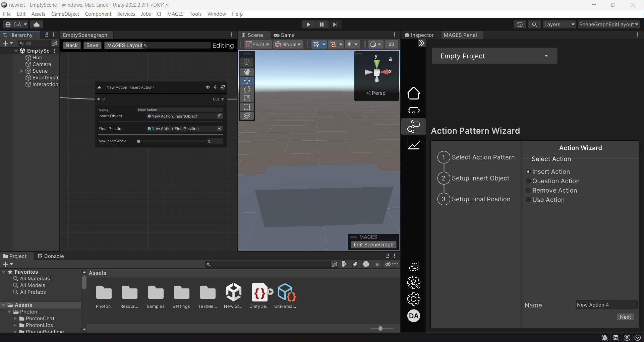Screen dimensions: 644x342
Task: Toggle the eye visibility on New Action node
Action: click(208, 87)
